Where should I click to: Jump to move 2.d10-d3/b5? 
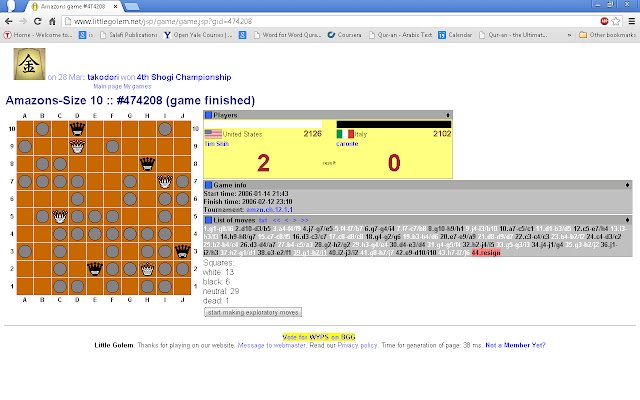click(x=253, y=229)
